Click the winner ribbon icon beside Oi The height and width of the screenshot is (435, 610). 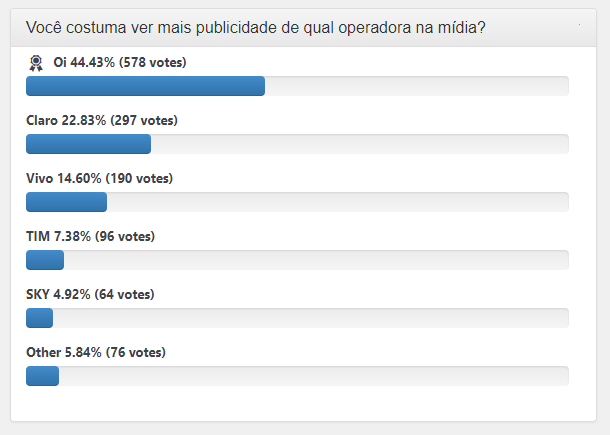click(x=36, y=63)
